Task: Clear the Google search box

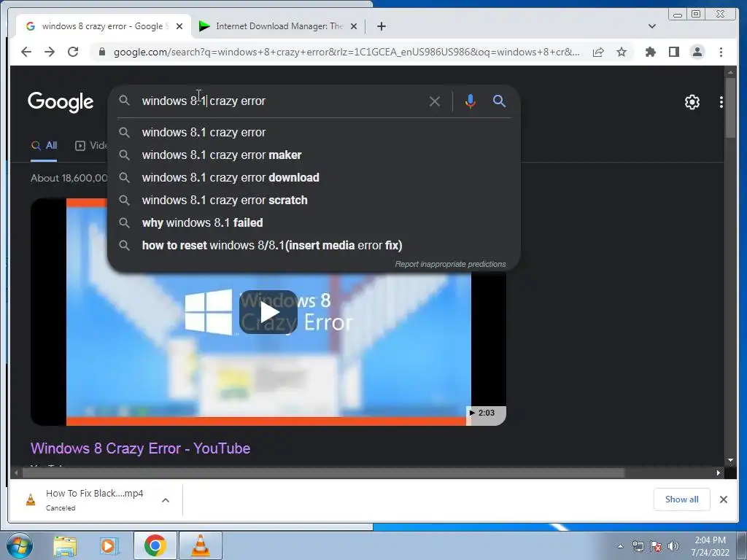Action: 435,101
